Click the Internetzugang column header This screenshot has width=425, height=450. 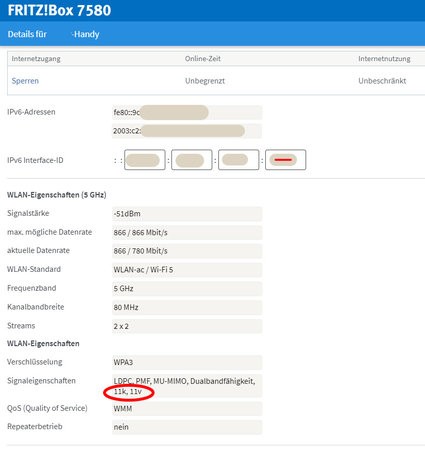[36, 59]
